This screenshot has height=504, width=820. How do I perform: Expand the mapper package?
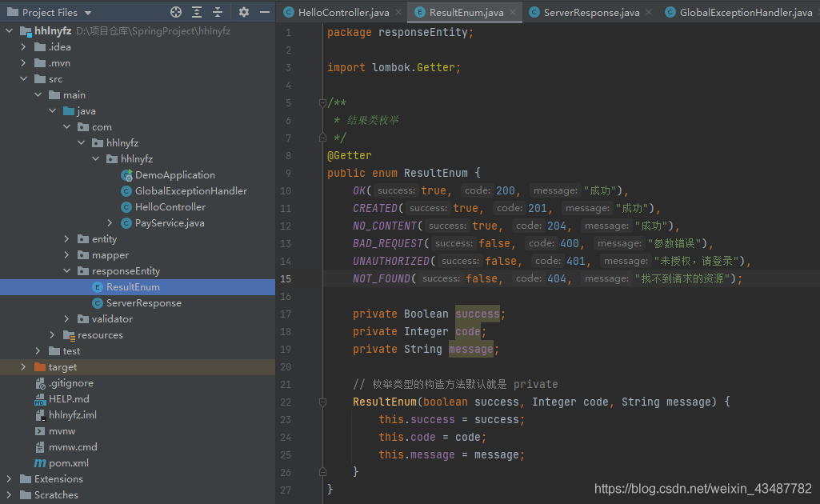pyautogui.click(x=67, y=254)
